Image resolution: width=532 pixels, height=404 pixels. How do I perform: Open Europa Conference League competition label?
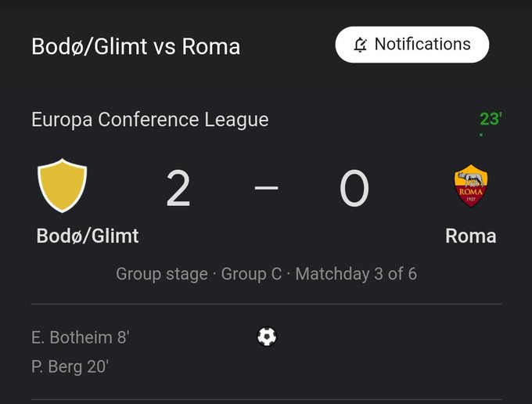click(x=150, y=120)
